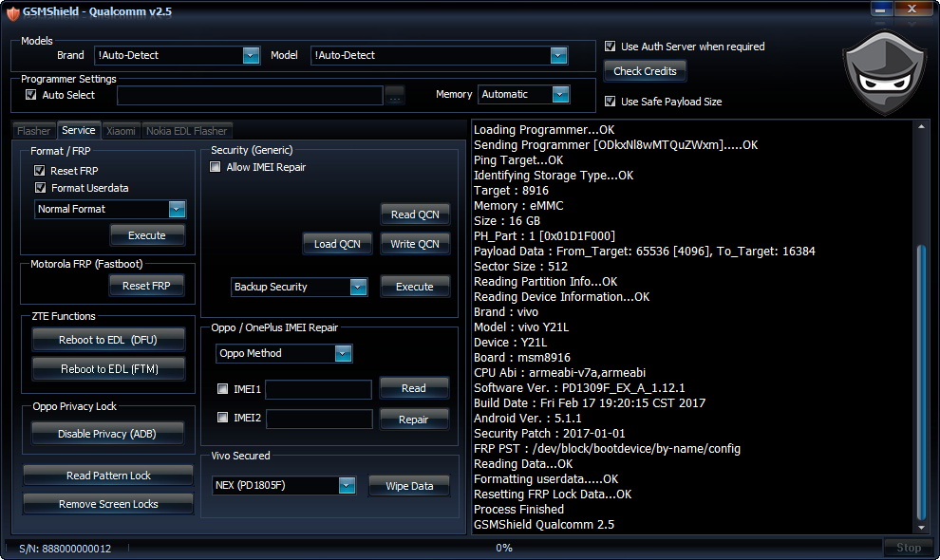
Task: Click the 'Android Ver. : 5.1.1' log line
Action: [x=528, y=419]
